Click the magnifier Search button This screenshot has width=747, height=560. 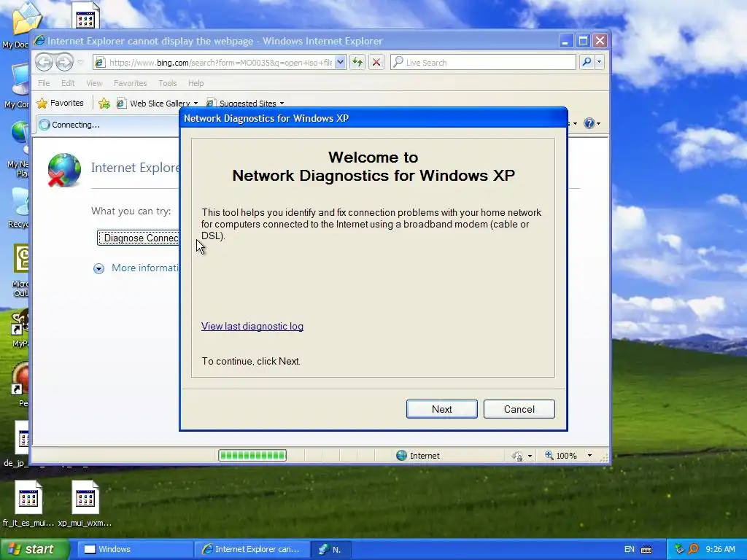[587, 62]
